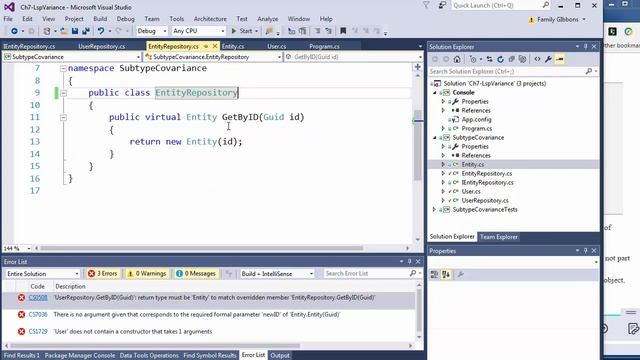Toggle the 0 Messages filter in Error List
Viewport: 640px width, 360px height.
tap(196, 273)
